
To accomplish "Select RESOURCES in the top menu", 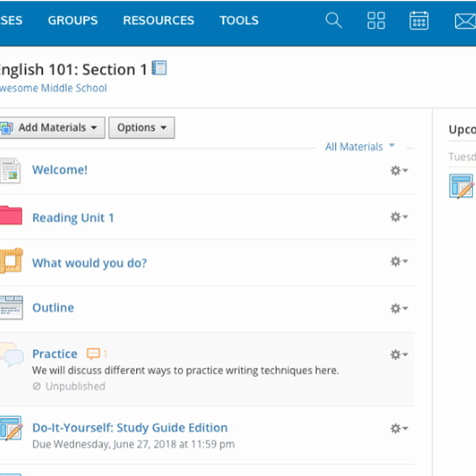I will tap(158, 20).
